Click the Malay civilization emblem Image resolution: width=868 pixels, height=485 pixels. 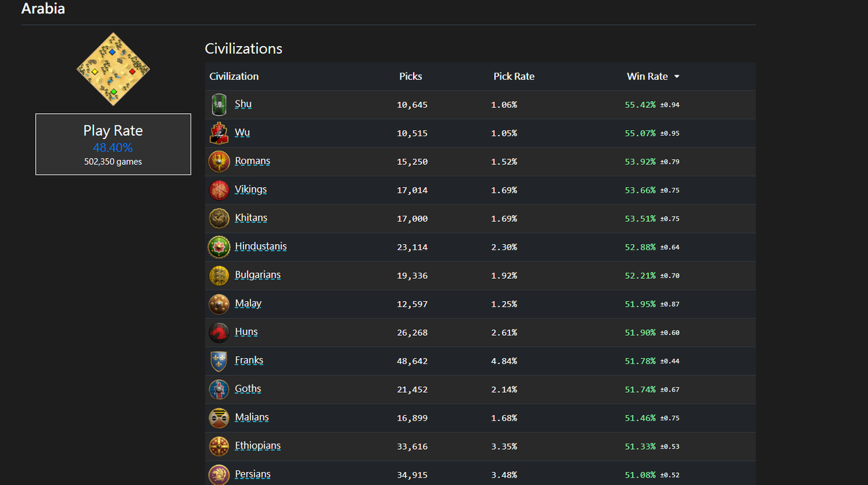point(219,304)
